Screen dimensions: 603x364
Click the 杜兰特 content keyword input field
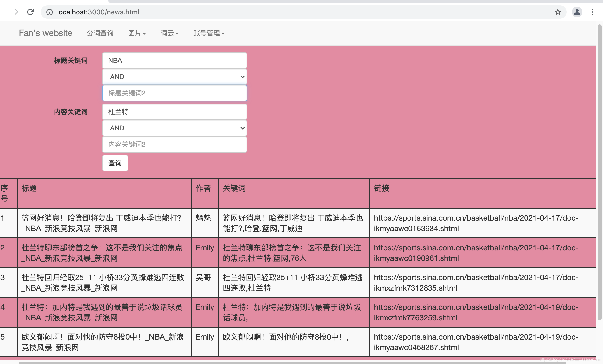pyautogui.click(x=175, y=112)
